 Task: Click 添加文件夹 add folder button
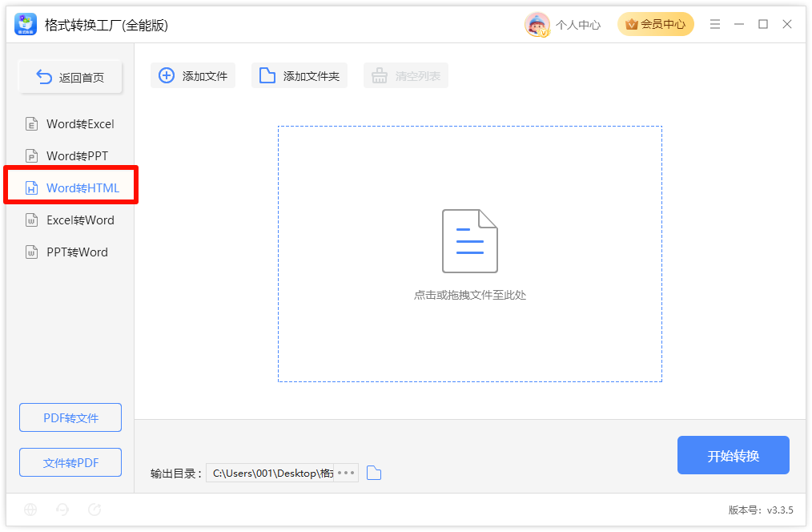pos(299,75)
